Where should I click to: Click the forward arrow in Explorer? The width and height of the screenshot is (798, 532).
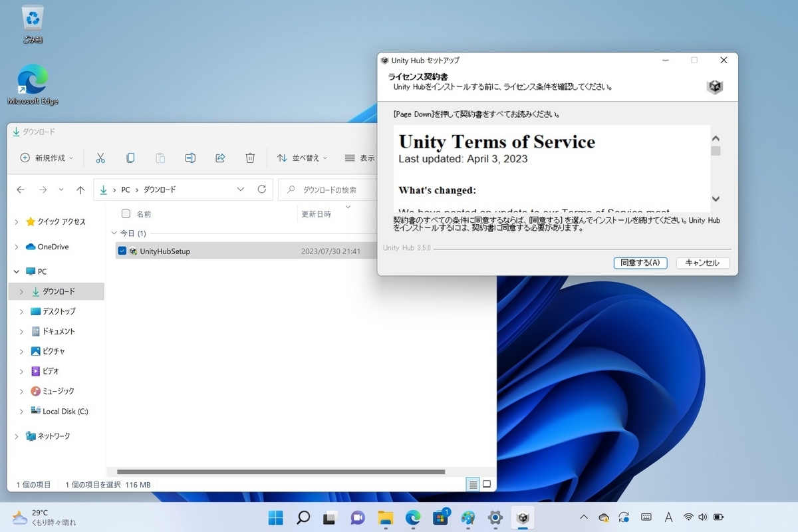coord(43,190)
